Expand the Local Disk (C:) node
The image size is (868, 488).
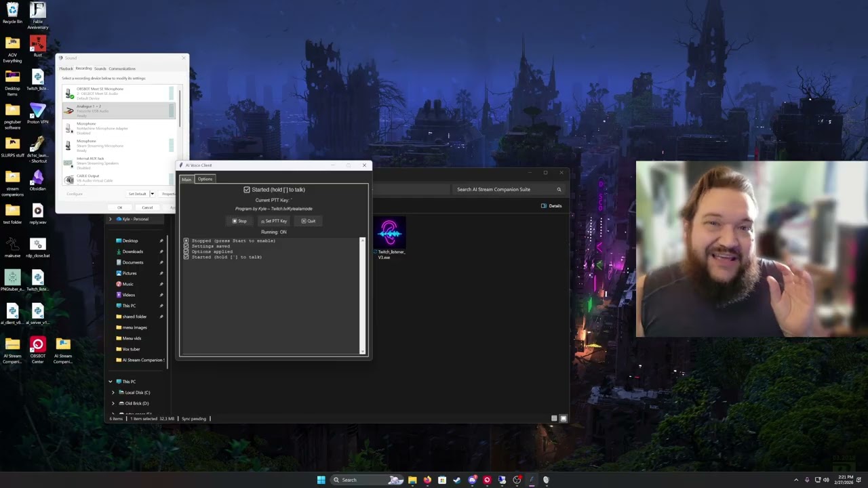tap(113, 392)
